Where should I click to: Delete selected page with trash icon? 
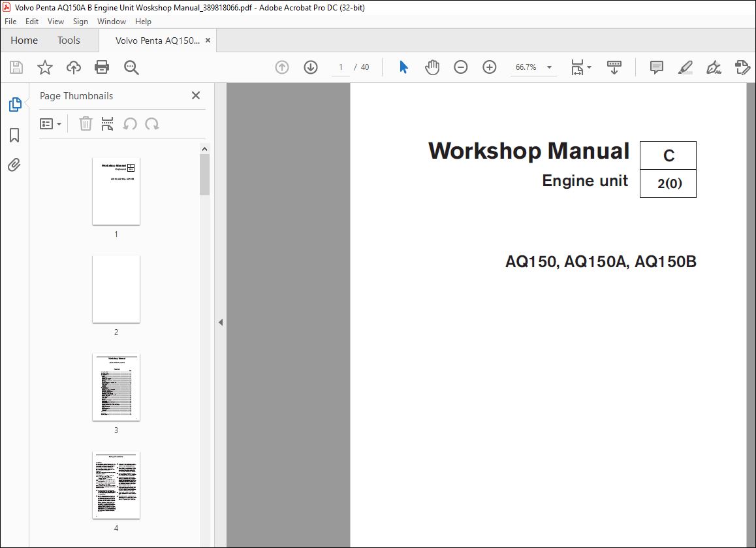(x=86, y=123)
